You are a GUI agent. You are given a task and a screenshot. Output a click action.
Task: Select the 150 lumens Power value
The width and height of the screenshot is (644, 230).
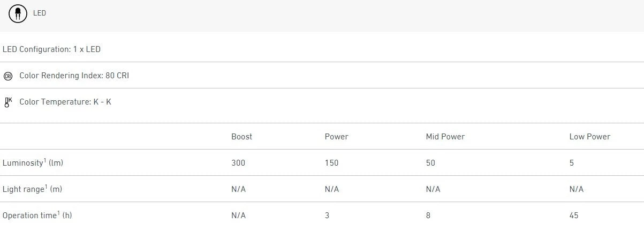[331, 163]
